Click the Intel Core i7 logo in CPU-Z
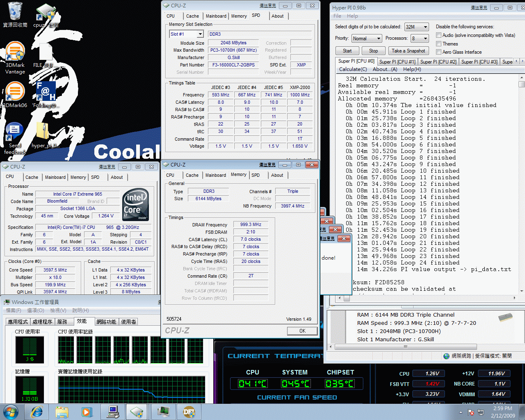Viewport: 525px width, 420px height. pyautogui.click(x=136, y=204)
